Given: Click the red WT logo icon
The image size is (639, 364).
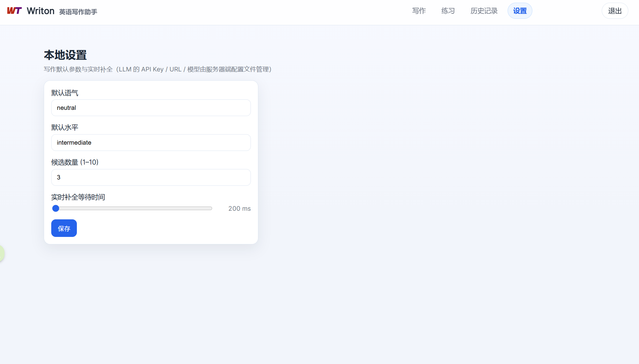Looking at the screenshot, I should pyautogui.click(x=14, y=11).
